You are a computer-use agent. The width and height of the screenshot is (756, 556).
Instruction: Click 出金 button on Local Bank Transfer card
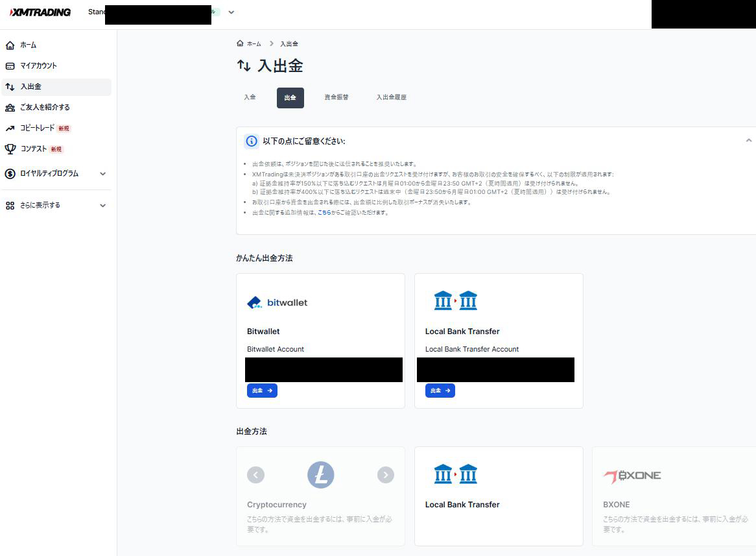pyautogui.click(x=440, y=391)
